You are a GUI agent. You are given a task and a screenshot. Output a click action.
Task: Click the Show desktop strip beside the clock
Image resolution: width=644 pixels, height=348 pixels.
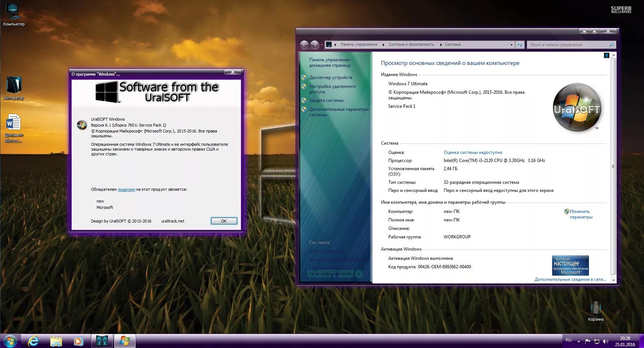coord(641,341)
